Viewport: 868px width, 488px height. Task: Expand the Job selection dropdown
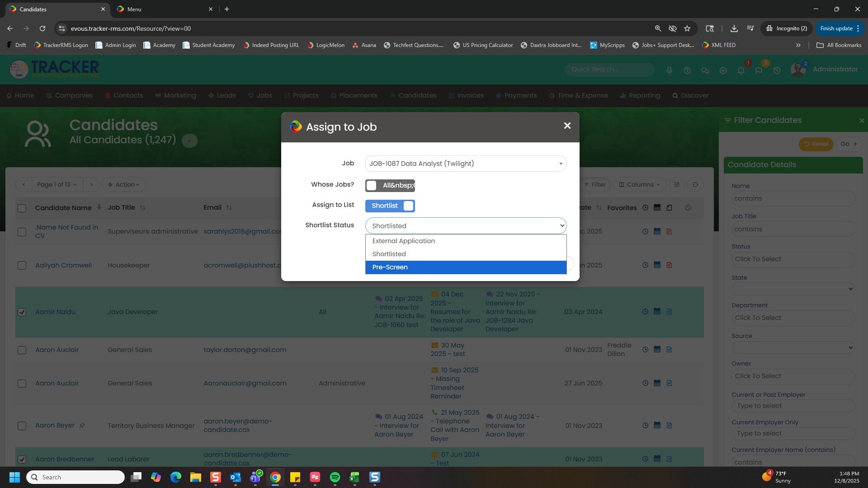pos(466,164)
